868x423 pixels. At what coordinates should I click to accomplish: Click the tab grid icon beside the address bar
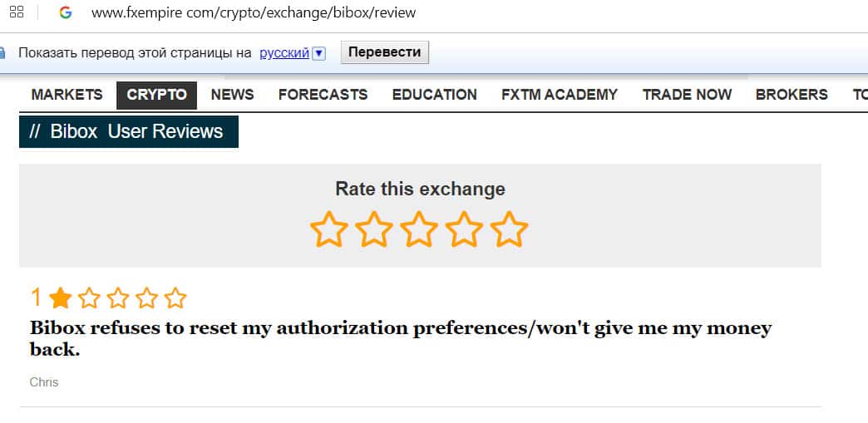click(x=16, y=12)
